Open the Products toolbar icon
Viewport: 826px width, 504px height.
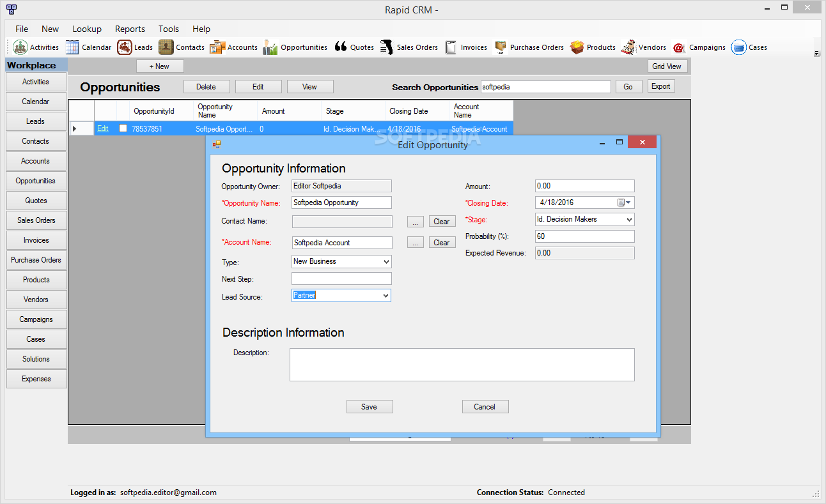[577, 47]
